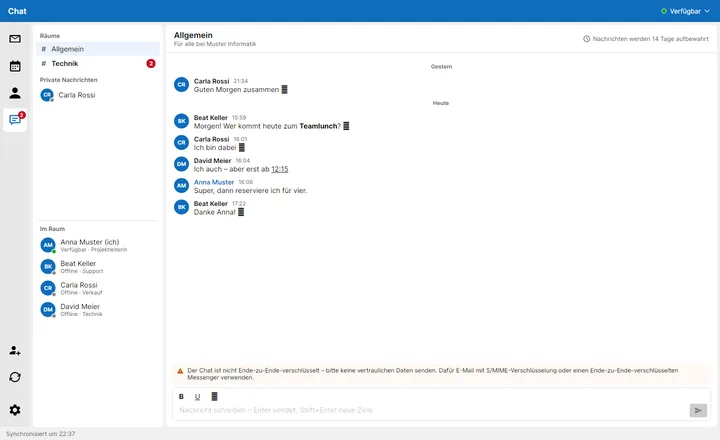Open the Calendar icon in sidebar

[x=15, y=66]
